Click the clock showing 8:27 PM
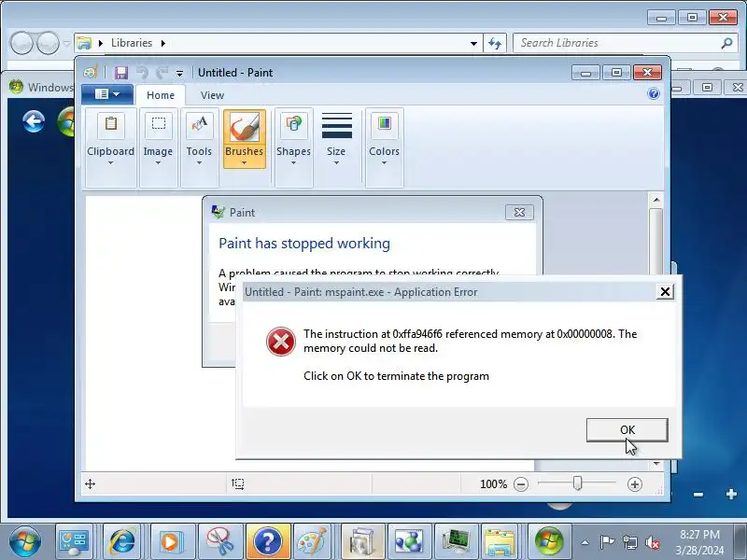The width and height of the screenshot is (747, 560). point(699,542)
